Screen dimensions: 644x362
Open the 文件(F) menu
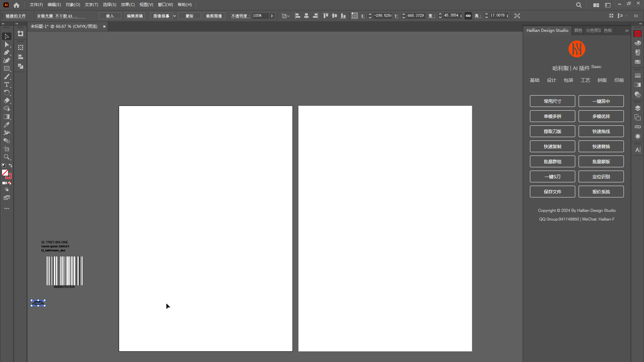36,5
